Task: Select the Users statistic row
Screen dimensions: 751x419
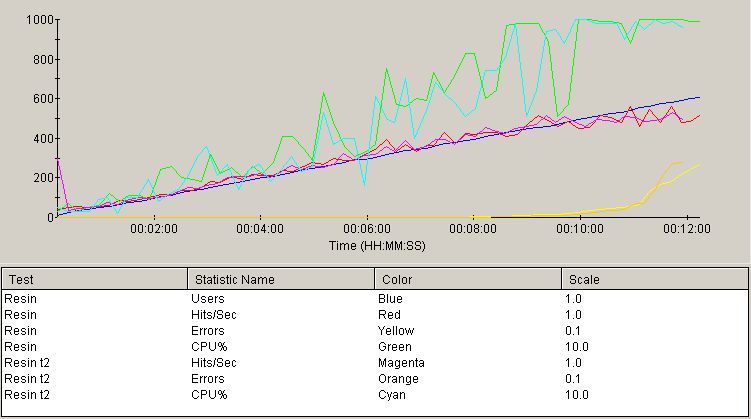Action: (209, 298)
